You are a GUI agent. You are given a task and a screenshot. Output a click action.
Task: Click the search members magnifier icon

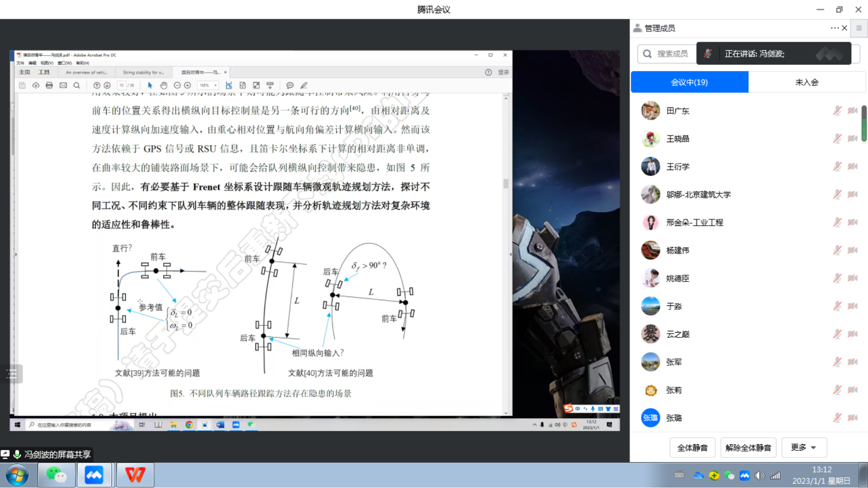coord(647,54)
